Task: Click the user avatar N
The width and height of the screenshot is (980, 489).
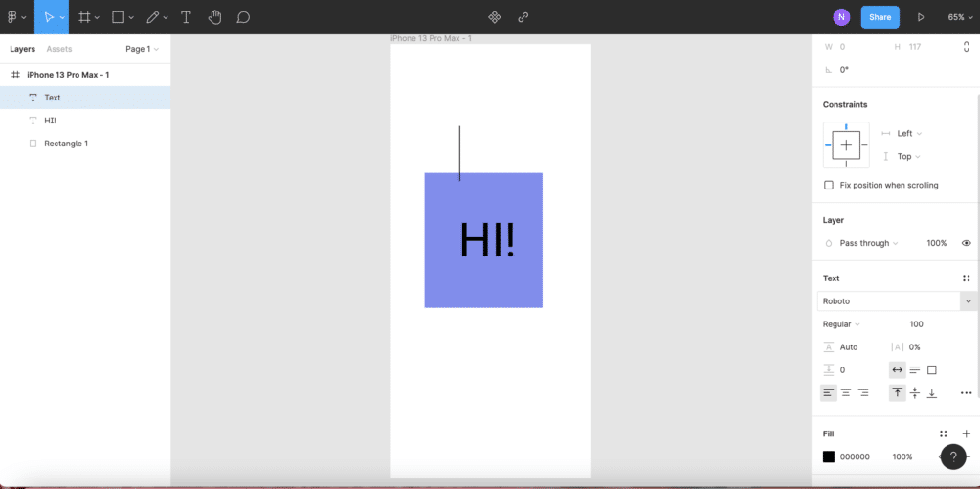Action: pos(841,17)
